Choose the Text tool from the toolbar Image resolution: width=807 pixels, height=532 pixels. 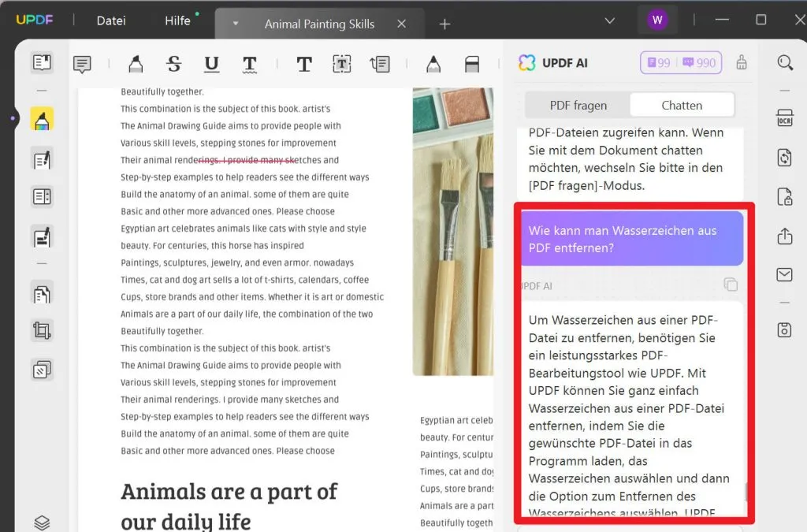tap(303, 65)
